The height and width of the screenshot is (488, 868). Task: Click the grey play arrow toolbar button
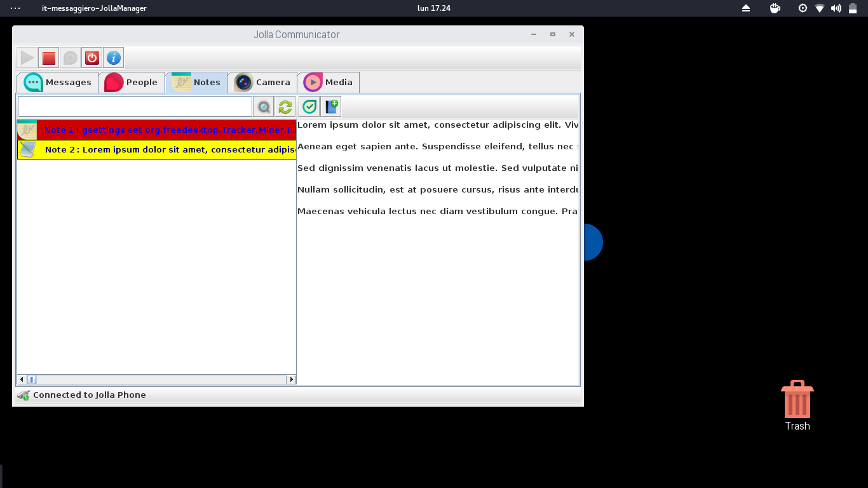[x=27, y=58]
